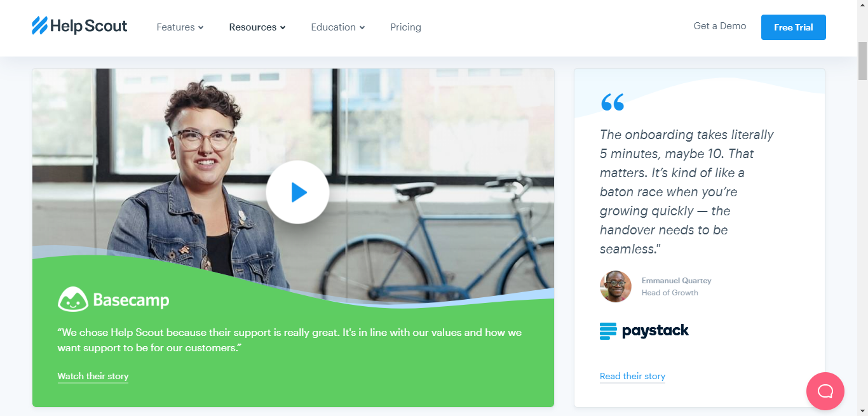
Task: Open the Get a Demo link
Action: (x=719, y=26)
